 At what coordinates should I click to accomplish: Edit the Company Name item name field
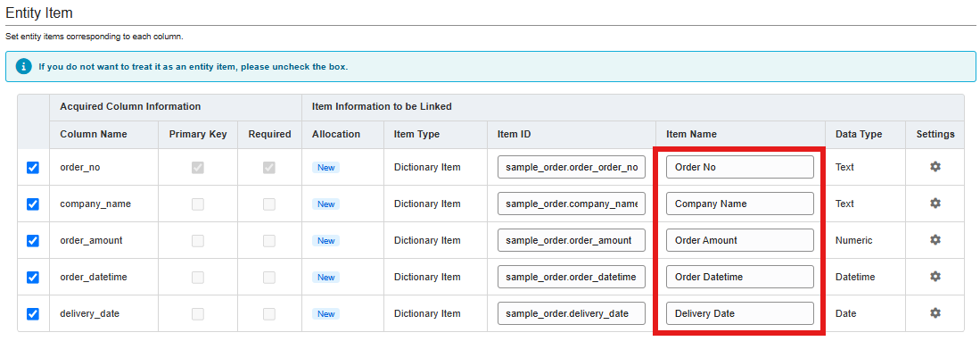[x=740, y=204]
